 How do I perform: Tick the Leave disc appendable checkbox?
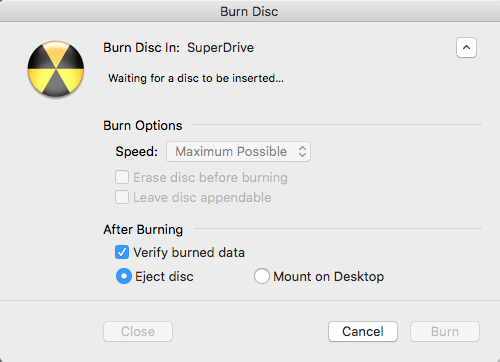click(122, 197)
